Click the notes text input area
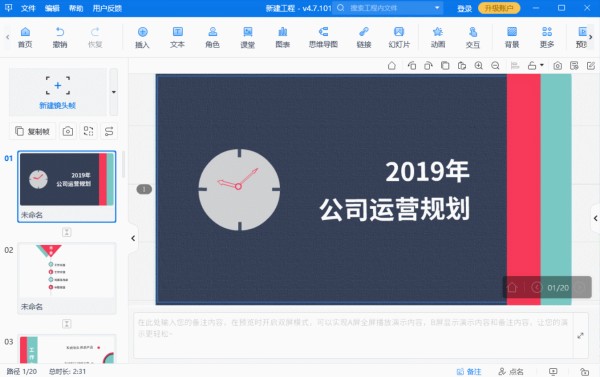600x377 pixels. (x=353, y=336)
